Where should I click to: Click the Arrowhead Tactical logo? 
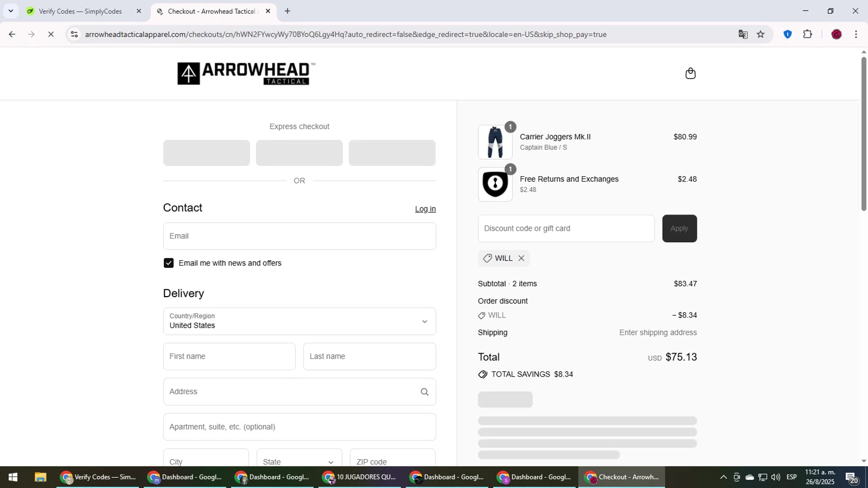click(246, 73)
